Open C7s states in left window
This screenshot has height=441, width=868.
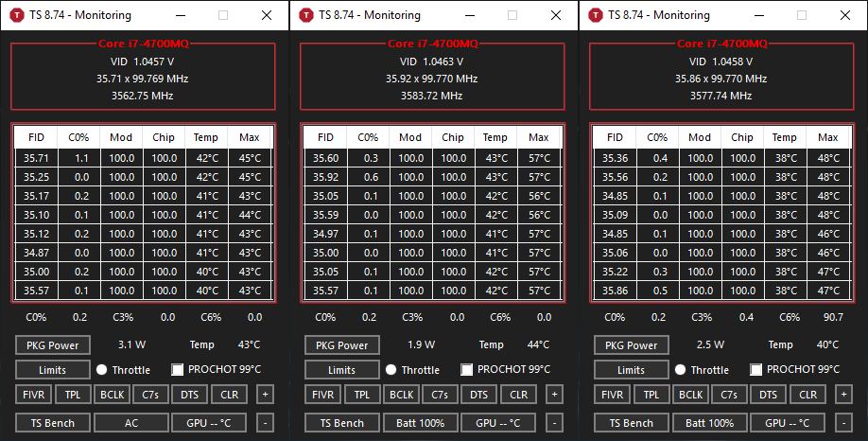(x=150, y=395)
